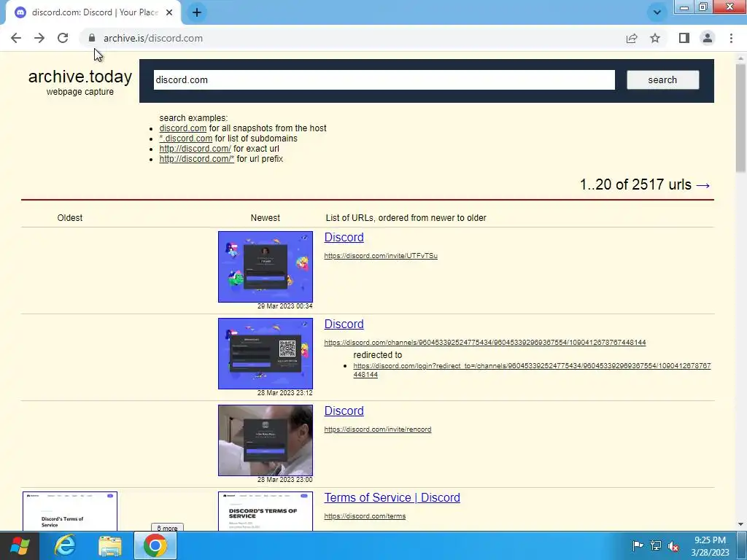The image size is (747, 560).
Task: Click the search button
Action: click(662, 80)
